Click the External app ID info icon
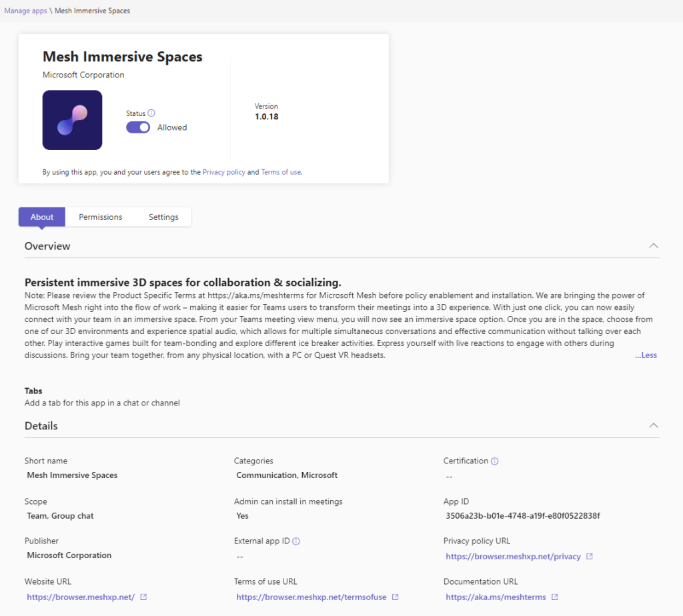This screenshot has height=616, width=683. 296,541
